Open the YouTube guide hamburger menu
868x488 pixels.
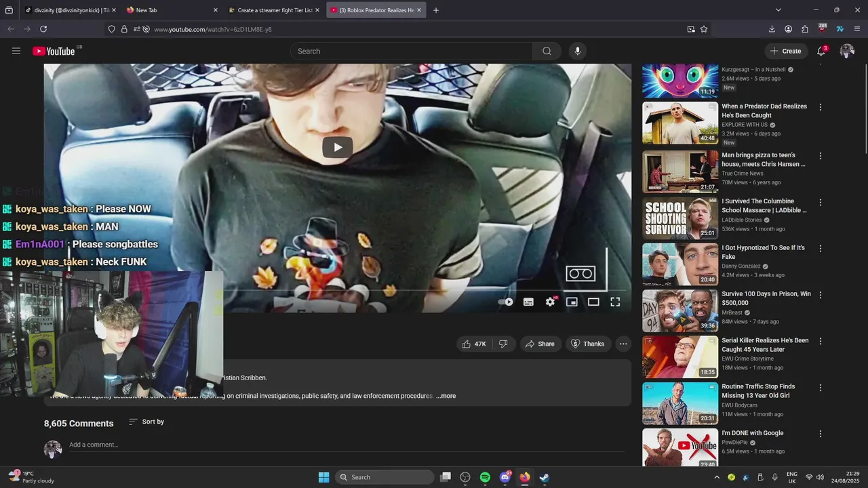[16, 51]
